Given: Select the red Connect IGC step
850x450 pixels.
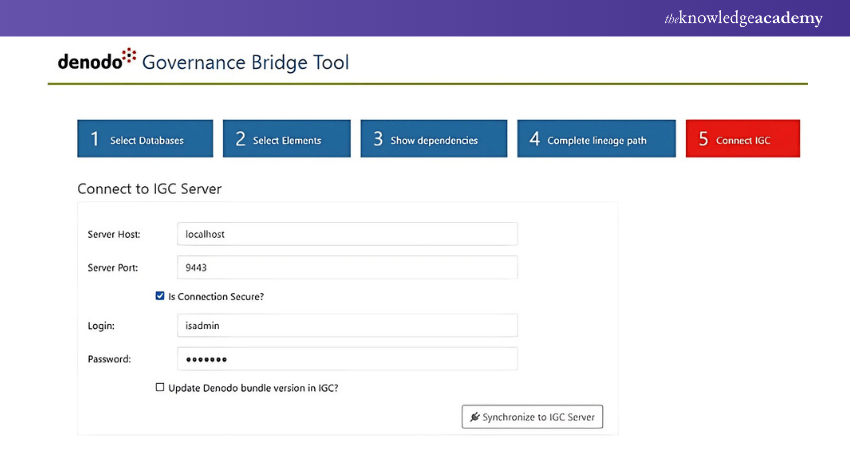Looking at the screenshot, I should tap(742, 139).
